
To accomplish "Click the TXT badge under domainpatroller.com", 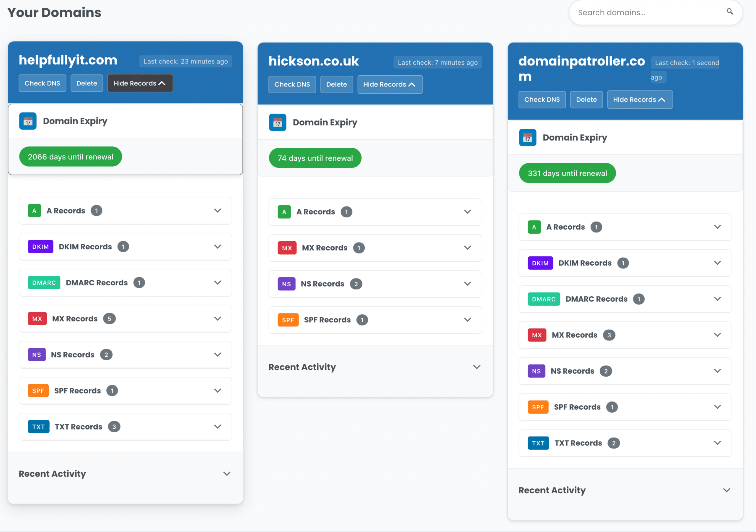I will click(538, 443).
